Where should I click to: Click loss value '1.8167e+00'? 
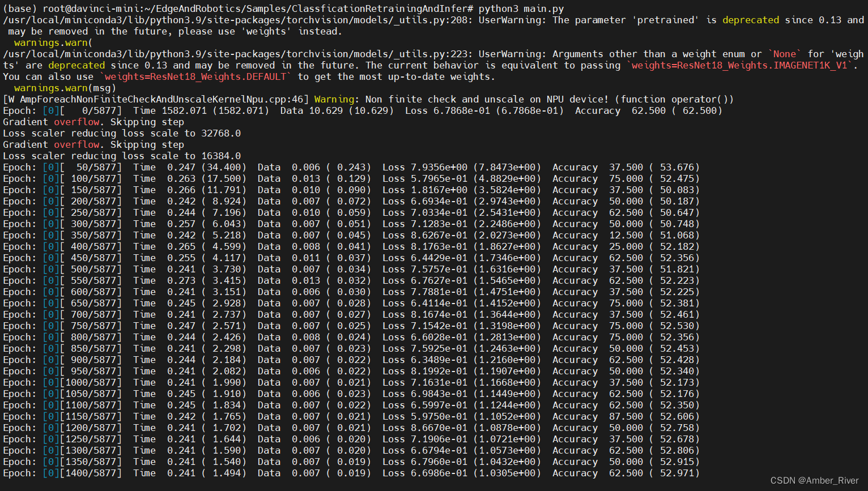pyautogui.click(x=439, y=190)
